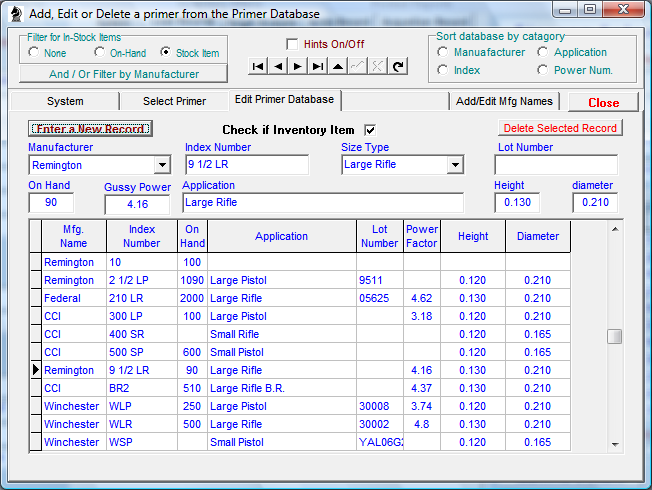Switch to the Select Primer tab
The height and width of the screenshot is (490, 652).
tap(174, 101)
